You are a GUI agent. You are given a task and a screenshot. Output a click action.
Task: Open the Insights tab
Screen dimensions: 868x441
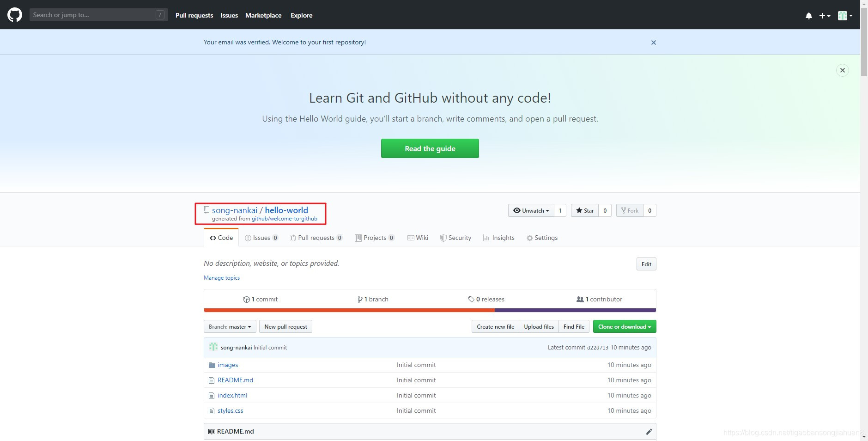[499, 238]
